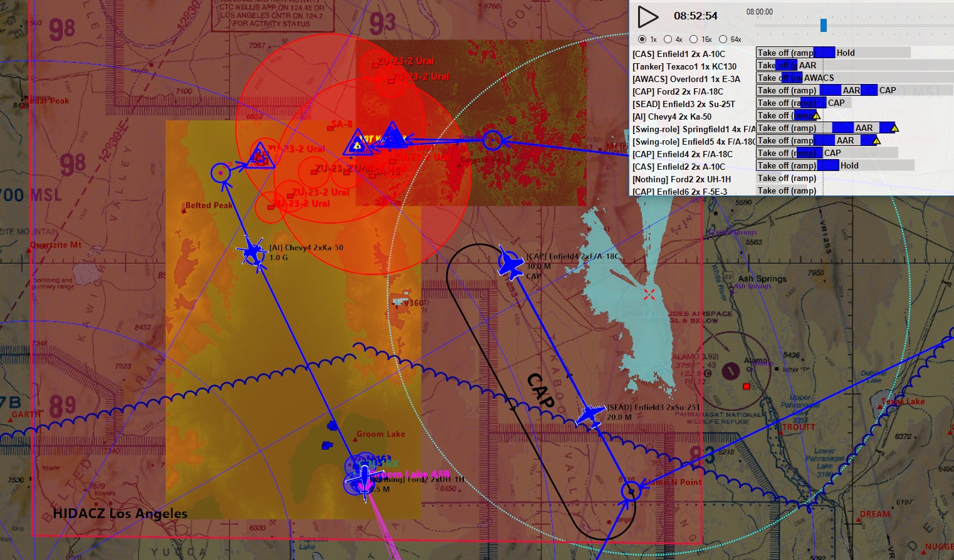Click the Chevy4 Ka-50 helicopter icon on map

pyautogui.click(x=253, y=252)
